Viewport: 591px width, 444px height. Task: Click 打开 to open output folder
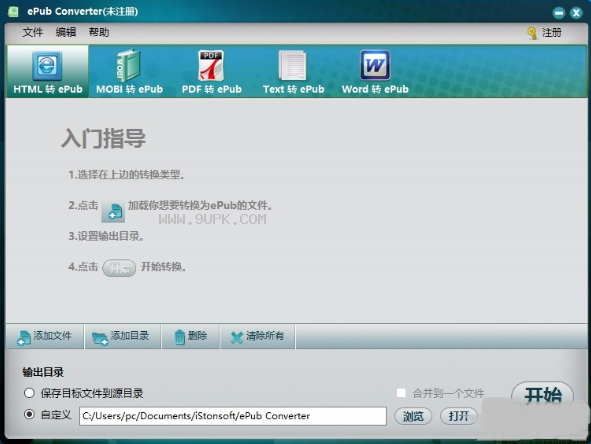click(x=459, y=416)
